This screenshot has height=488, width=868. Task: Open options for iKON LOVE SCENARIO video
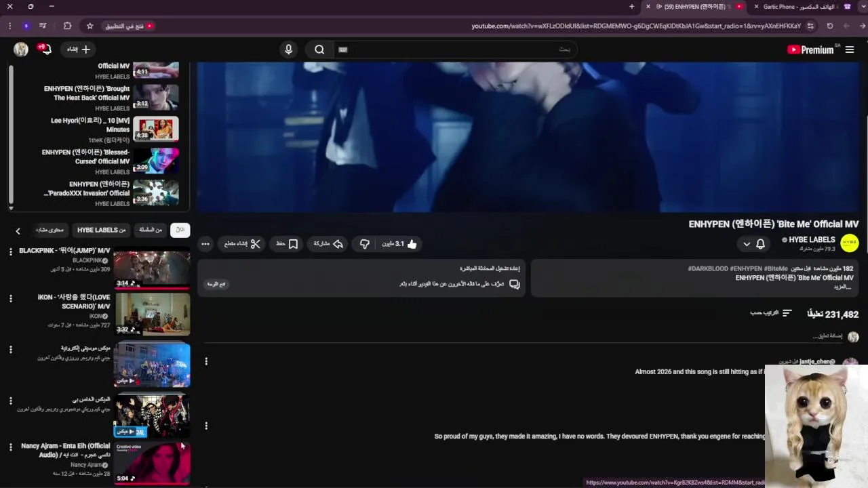10,298
